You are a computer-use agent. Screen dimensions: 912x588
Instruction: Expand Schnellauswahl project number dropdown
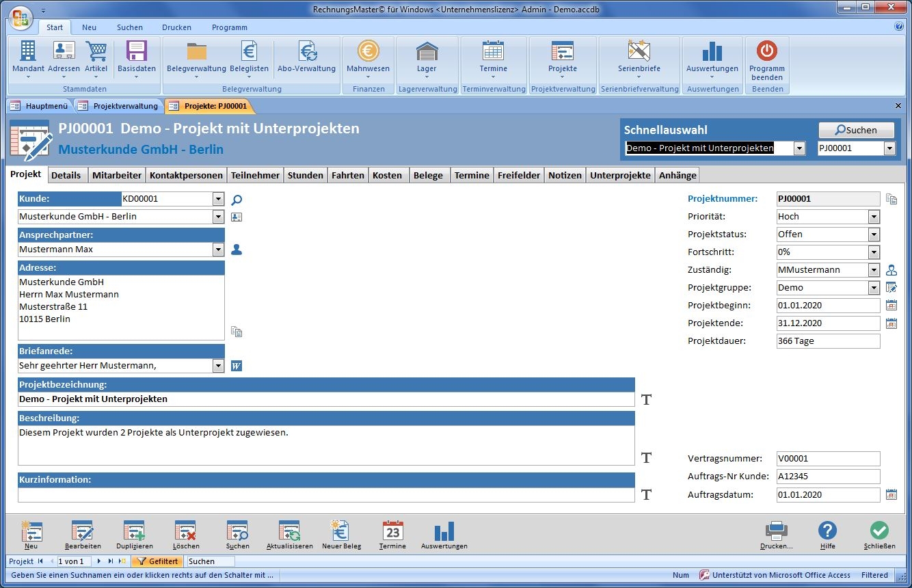tap(889, 148)
